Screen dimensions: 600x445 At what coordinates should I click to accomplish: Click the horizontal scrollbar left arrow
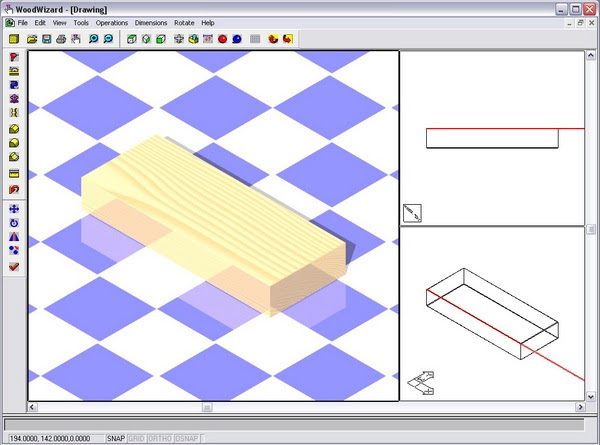pos(32,407)
